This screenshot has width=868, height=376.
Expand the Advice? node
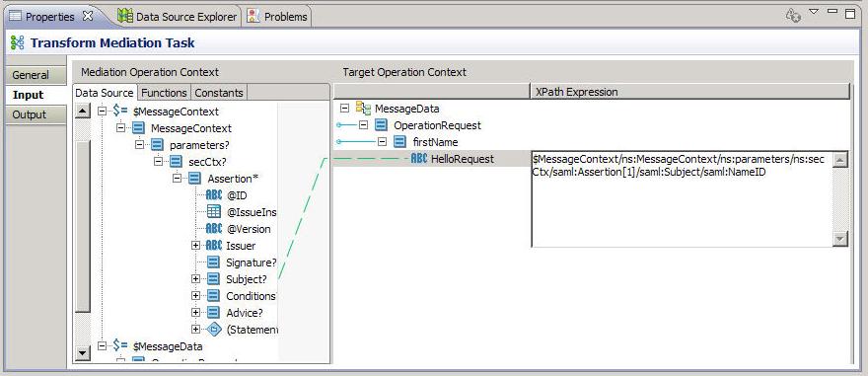click(195, 313)
